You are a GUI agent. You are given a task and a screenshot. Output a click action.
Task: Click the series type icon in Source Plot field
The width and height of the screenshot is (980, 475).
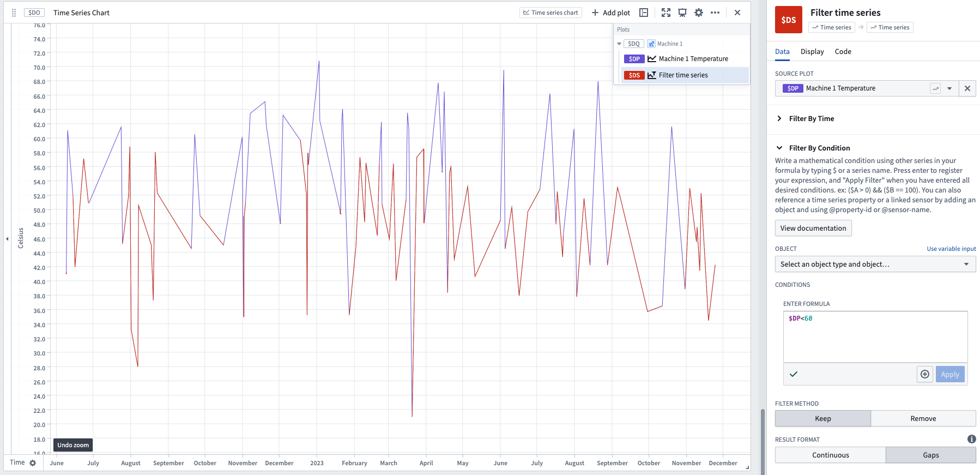tap(935, 88)
